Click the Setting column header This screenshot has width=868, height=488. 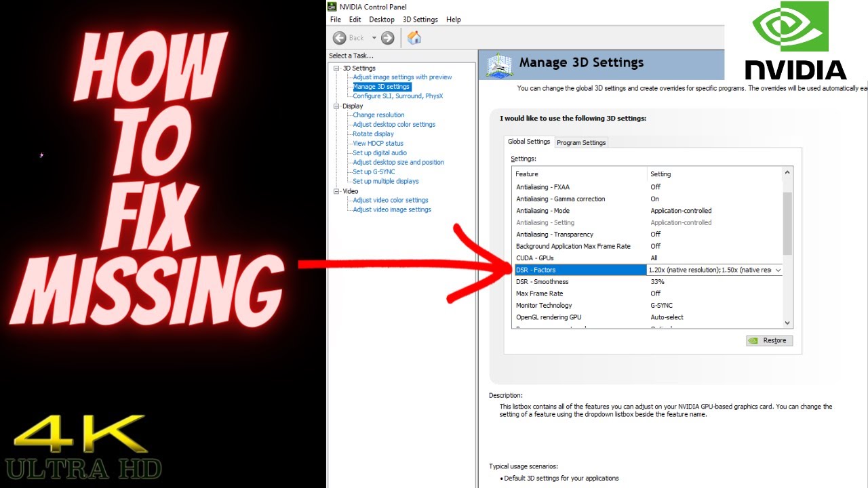(x=715, y=174)
